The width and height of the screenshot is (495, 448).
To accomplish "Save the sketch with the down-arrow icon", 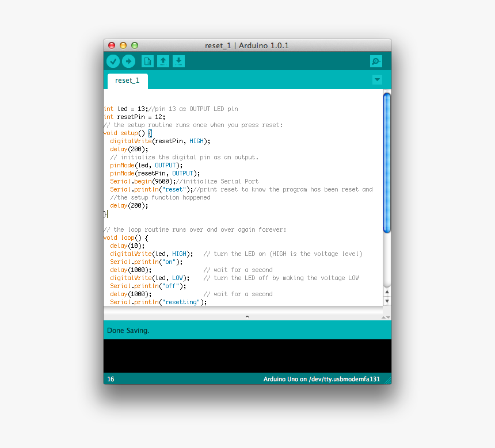I will pos(178,61).
